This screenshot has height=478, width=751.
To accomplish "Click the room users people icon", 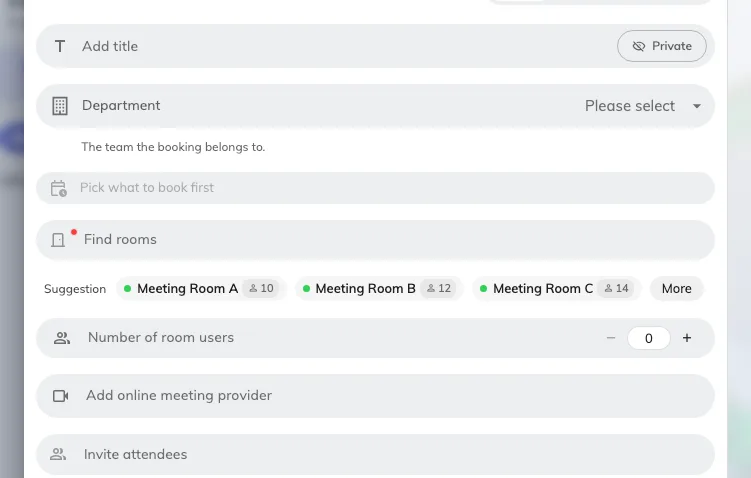I will tap(62, 338).
